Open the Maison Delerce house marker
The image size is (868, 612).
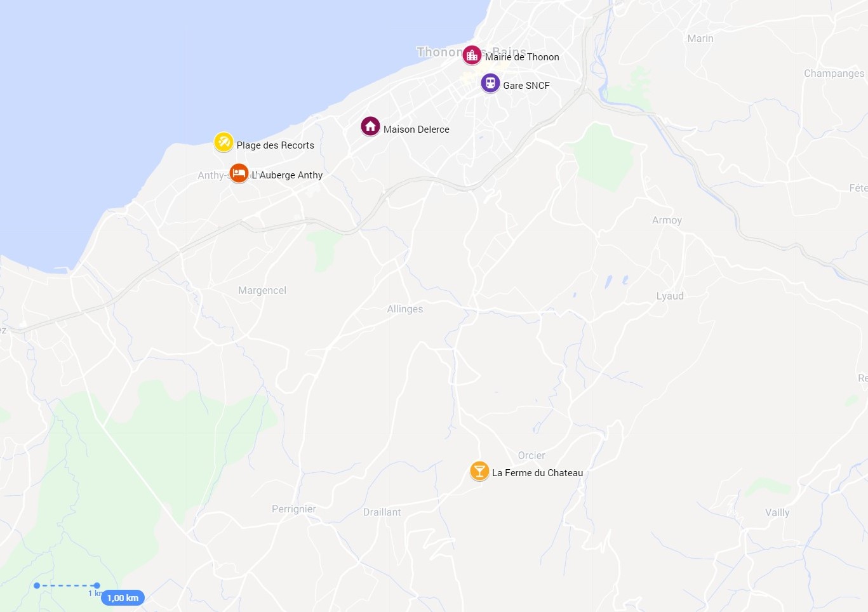click(370, 126)
